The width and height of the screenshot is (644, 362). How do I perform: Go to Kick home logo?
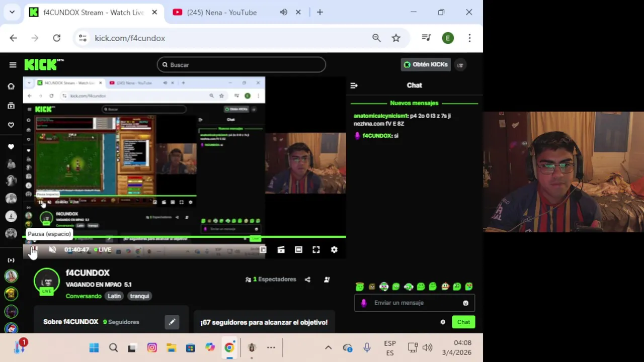coord(44,65)
